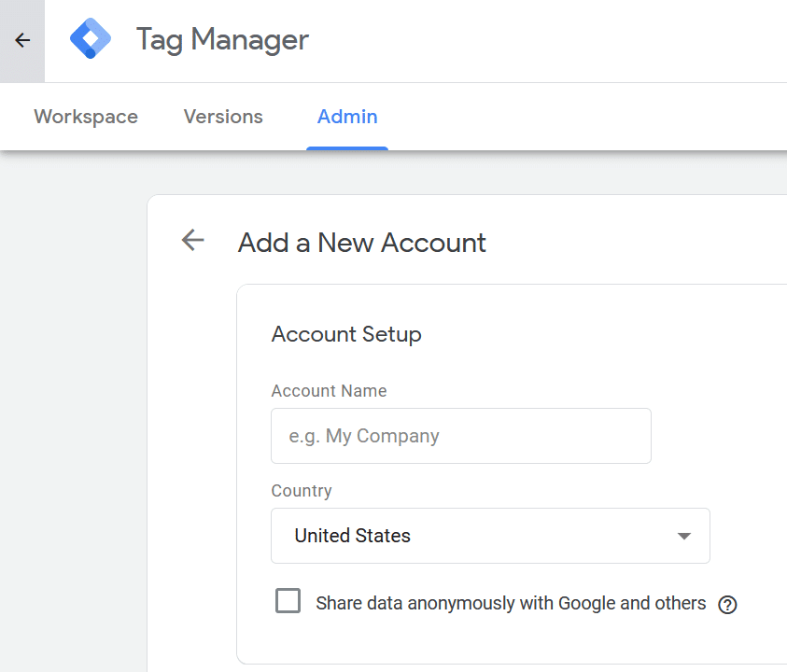Click the Account Setup section heading
This screenshot has width=787, height=672.
pos(346,334)
